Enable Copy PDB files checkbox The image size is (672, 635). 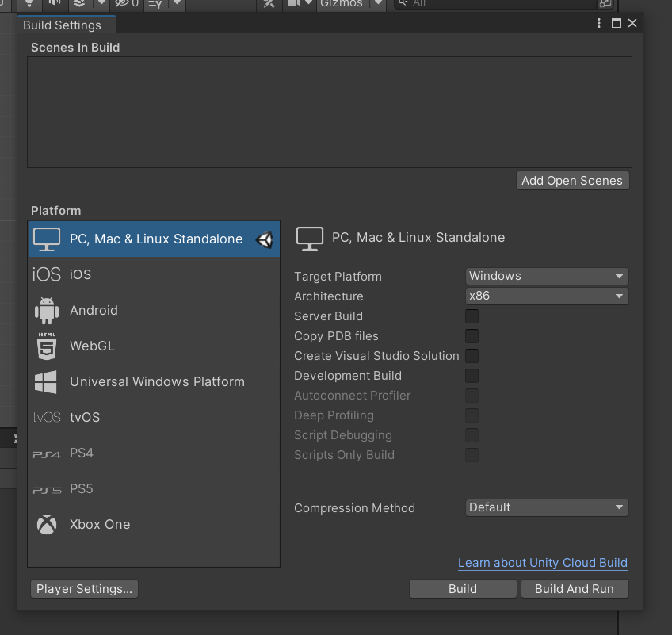(x=472, y=336)
